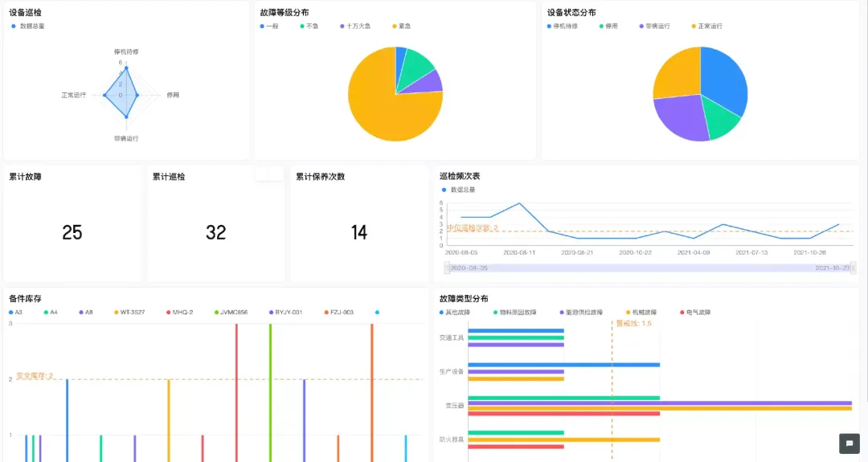Toggle the 物料原因故障 legend item

click(x=515, y=312)
